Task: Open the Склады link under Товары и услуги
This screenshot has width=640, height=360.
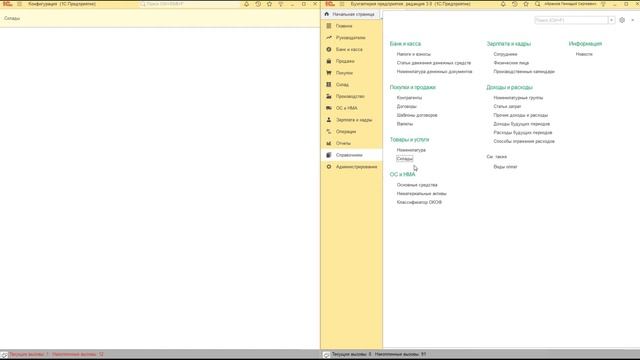Action: pos(404,159)
